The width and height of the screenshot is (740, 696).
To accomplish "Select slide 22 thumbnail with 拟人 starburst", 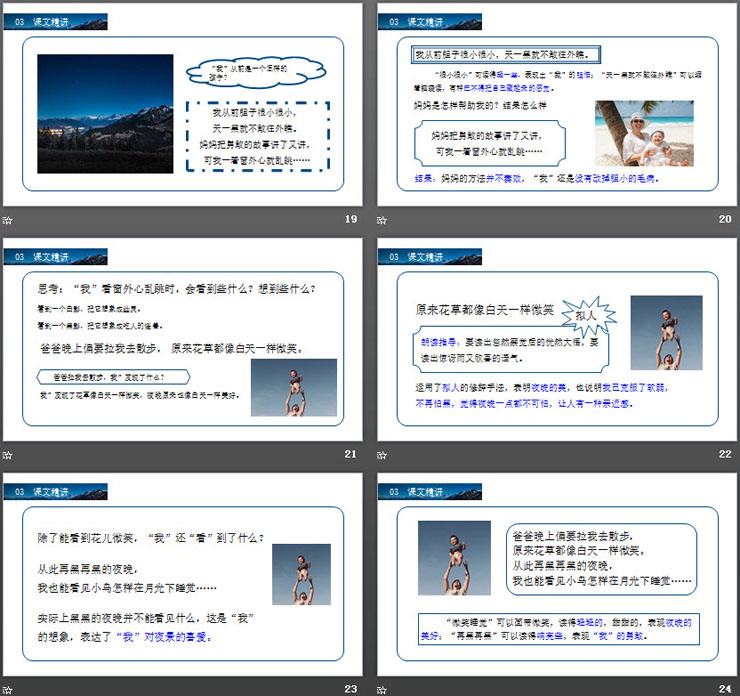I will 557,340.
